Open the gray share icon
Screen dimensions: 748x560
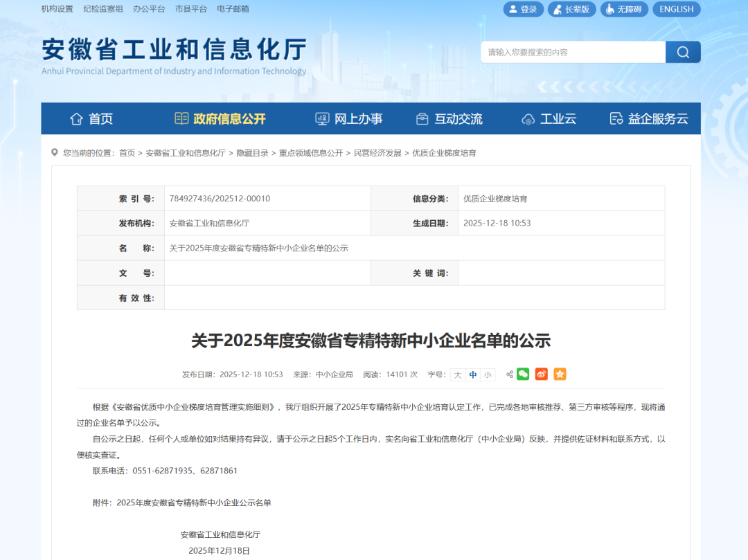pyautogui.click(x=508, y=374)
